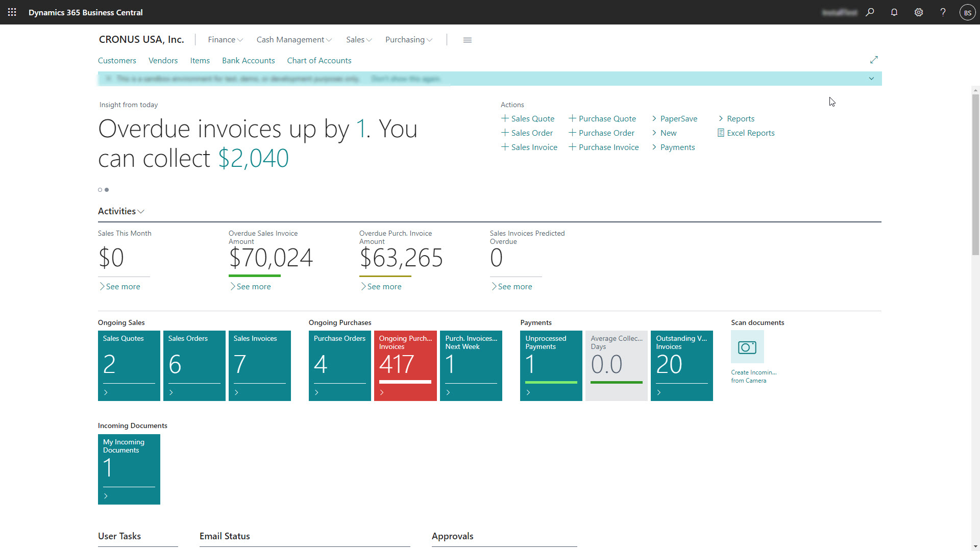
Task: Open the settings gear icon
Action: click(919, 12)
